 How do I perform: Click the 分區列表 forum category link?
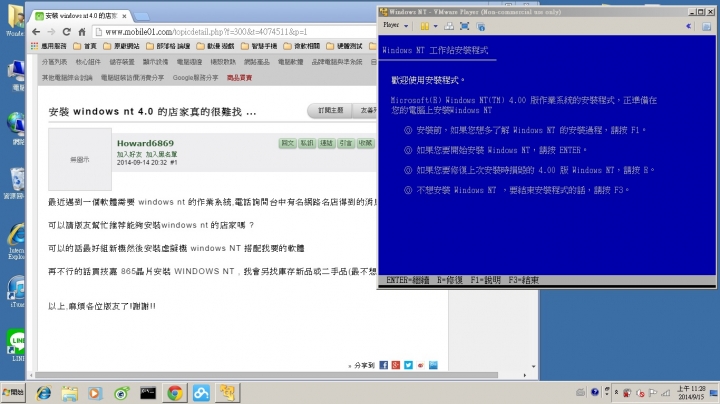54,62
